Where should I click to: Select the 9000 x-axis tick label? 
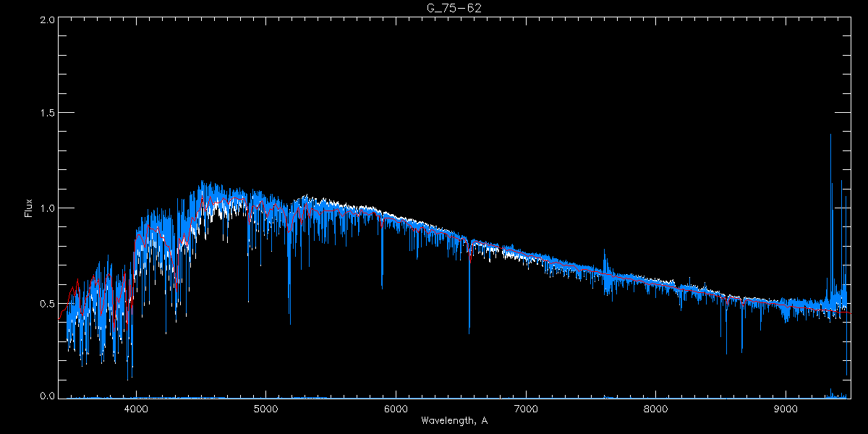click(x=786, y=408)
